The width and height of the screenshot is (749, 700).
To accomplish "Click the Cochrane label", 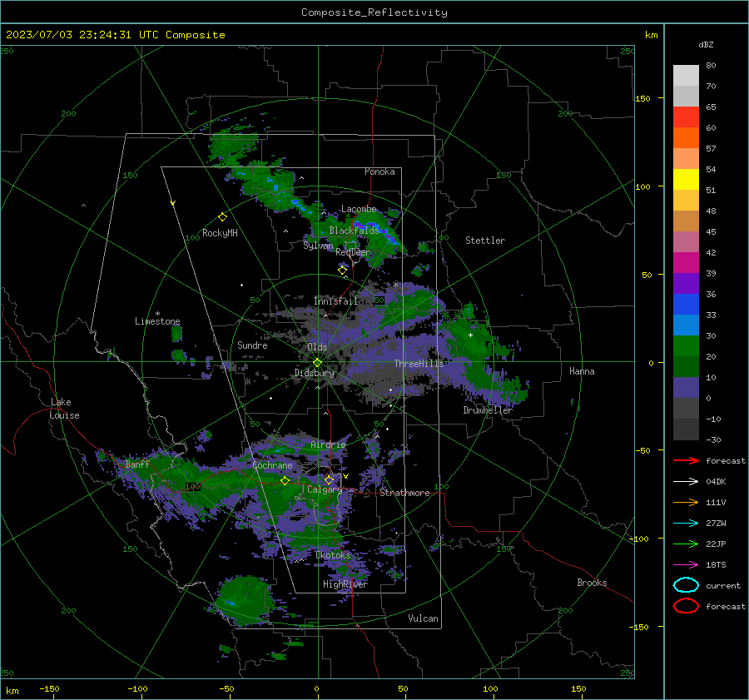I will [272, 465].
